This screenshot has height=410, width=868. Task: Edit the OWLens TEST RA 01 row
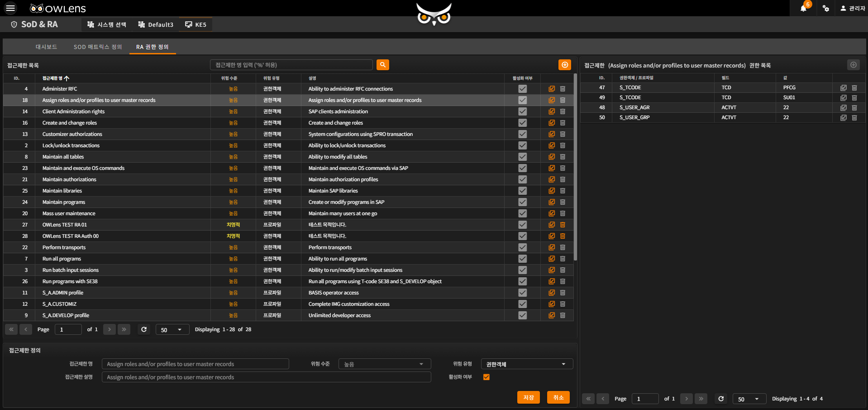pyautogui.click(x=552, y=225)
